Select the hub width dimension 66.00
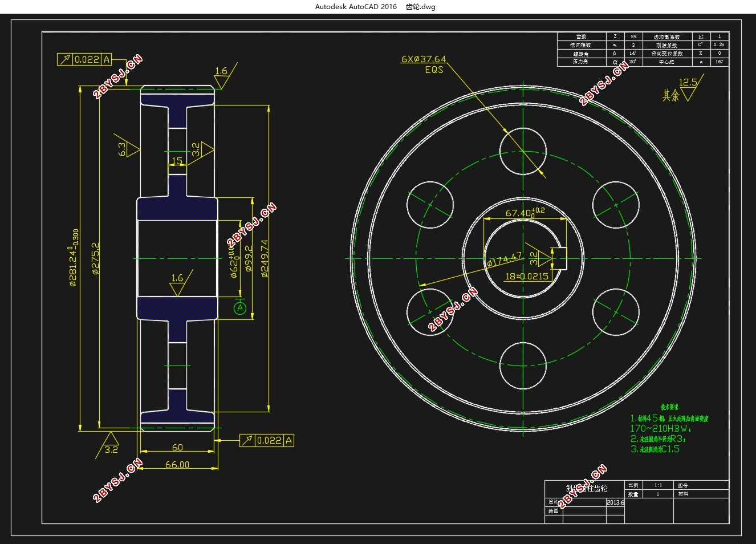Screen dimensions: 756x544 177,465
